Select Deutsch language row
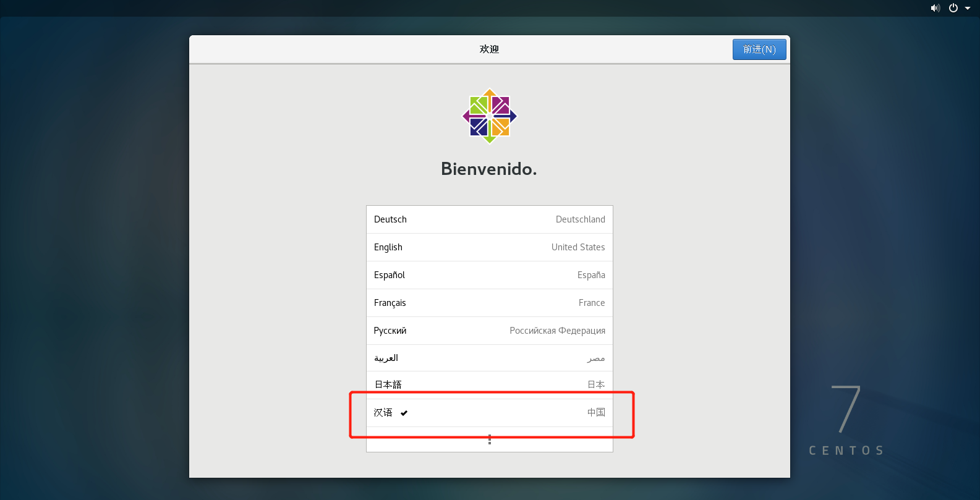980x500 pixels. [x=490, y=219]
